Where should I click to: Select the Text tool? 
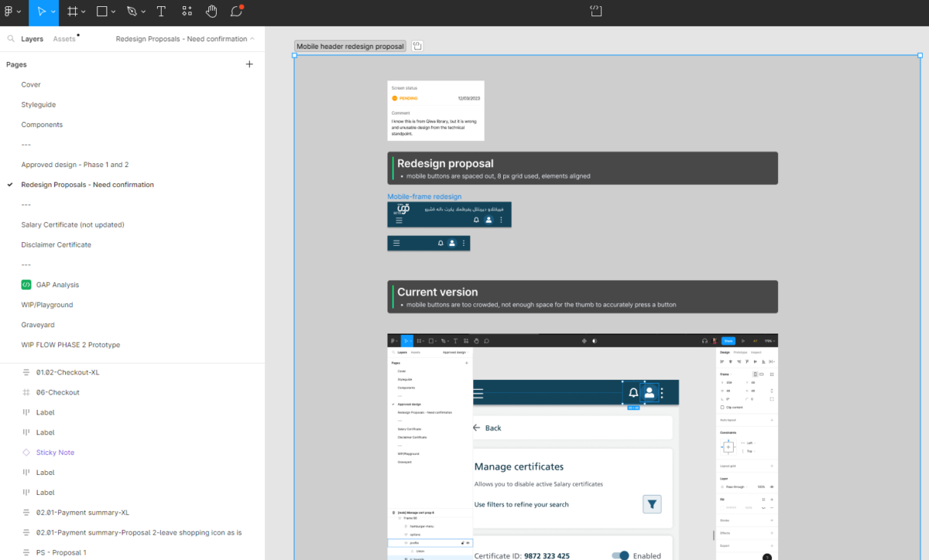(x=160, y=12)
